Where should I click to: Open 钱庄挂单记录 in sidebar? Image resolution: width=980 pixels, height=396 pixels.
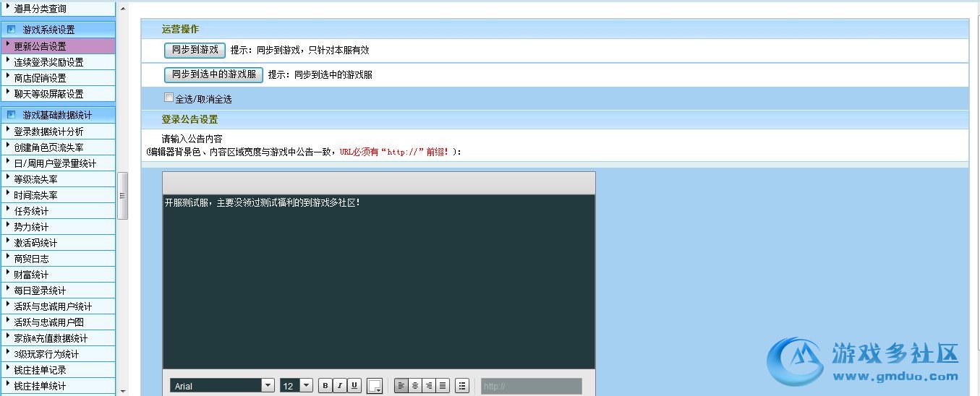[58, 369]
